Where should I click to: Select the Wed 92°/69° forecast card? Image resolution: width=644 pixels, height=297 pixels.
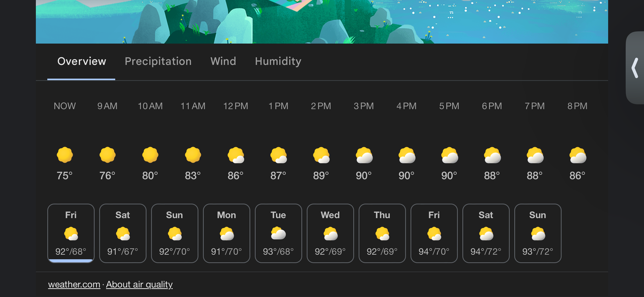pyautogui.click(x=330, y=233)
